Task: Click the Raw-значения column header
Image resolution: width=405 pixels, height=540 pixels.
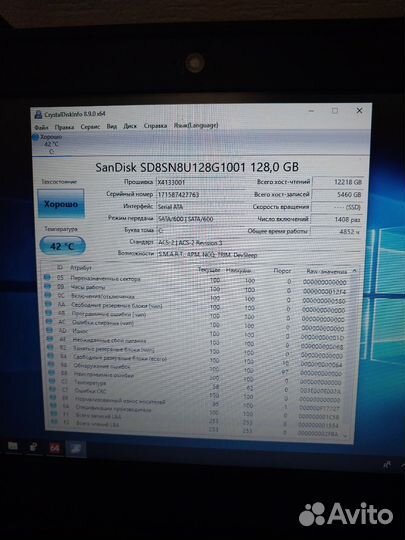Action: pyautogui.click(x=326, y=272)
